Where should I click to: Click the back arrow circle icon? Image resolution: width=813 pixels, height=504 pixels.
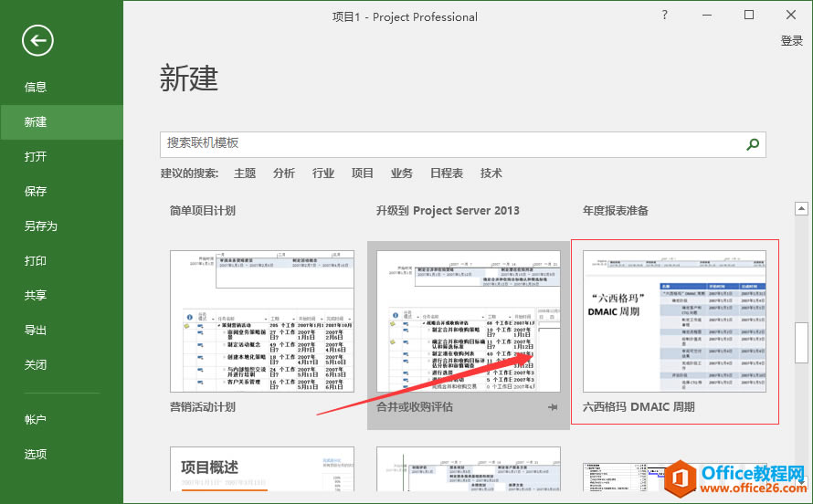(37, 40)
